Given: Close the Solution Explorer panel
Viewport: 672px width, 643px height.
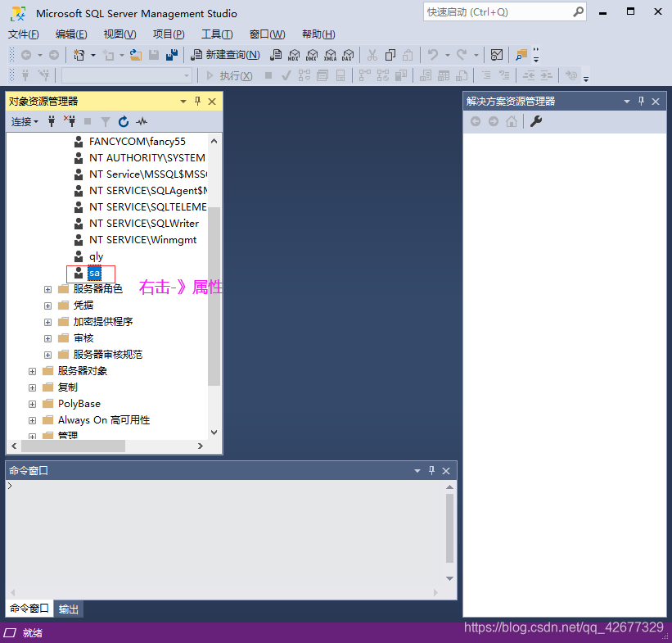Looking at the screenshot, I should tap(656, 102).
